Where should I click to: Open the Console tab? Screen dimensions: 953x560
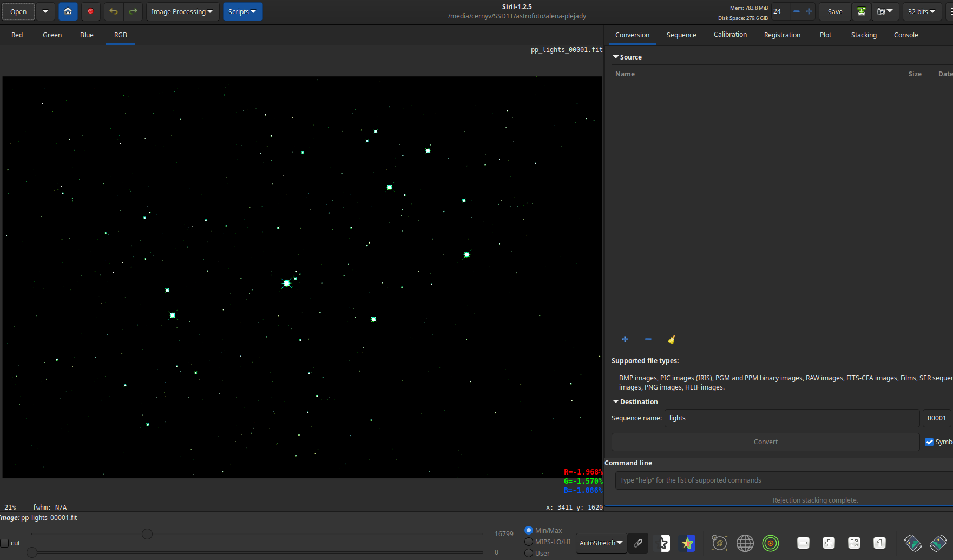[906, 35]
